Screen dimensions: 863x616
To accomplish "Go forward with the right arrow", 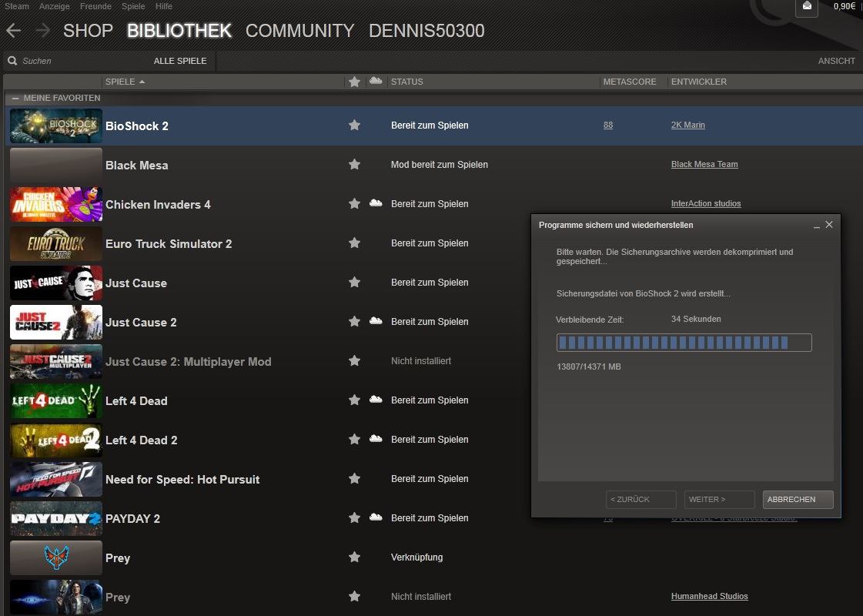I will click(42, 30).
